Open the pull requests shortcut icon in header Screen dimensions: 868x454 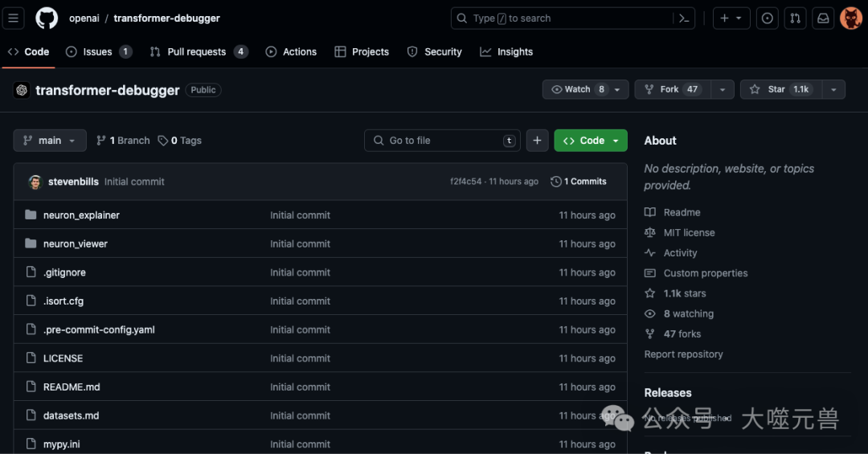(x=796, y=18)
